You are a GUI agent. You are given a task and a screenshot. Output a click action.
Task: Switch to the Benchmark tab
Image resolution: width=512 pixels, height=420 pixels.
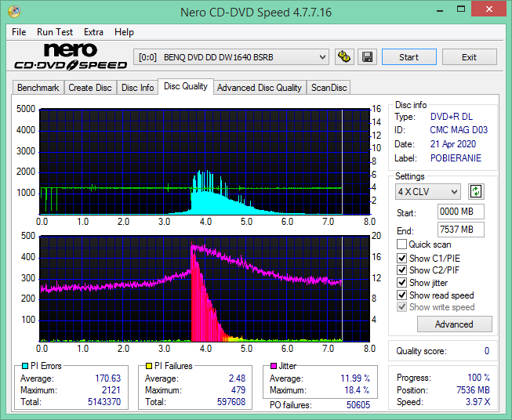[38, 88]
